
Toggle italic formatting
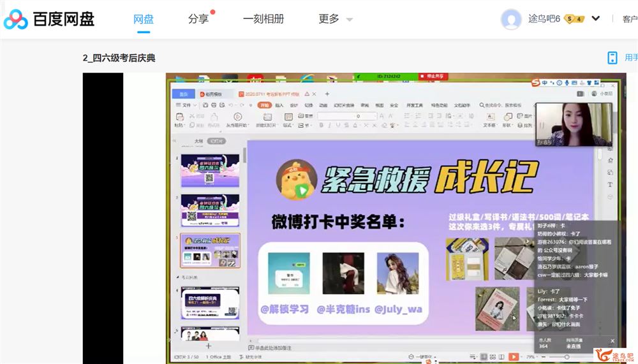pyautogui.click(x=330, y=126)
